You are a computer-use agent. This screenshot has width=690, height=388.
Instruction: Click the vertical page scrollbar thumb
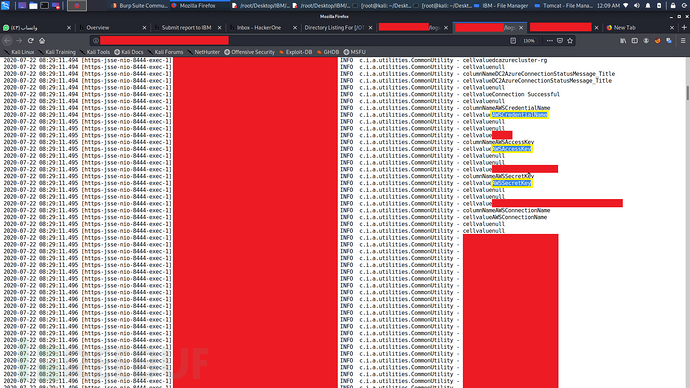coord(687,93)
